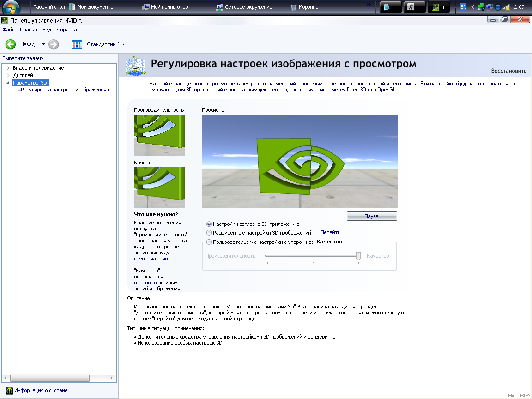Click the Что мне нужно? heading
The height and width of the screenshot is (399, 532).
pyautogui.click(x=156, y=214)
